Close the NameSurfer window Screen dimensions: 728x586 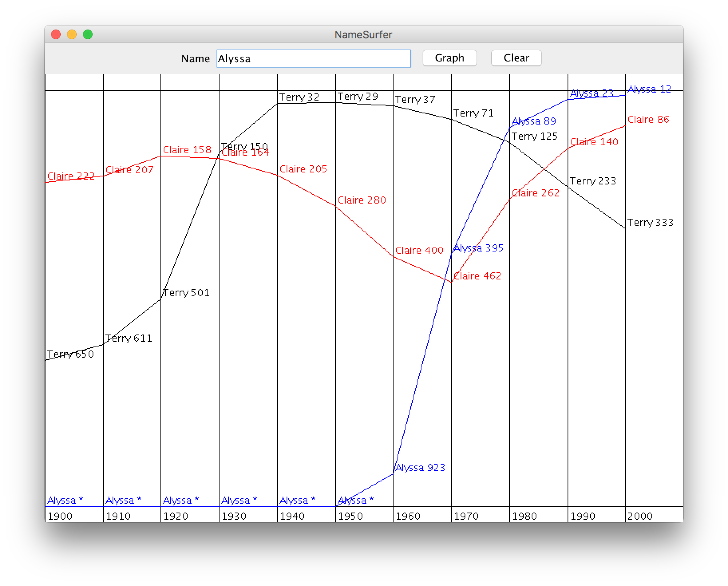tap(56, 35)
